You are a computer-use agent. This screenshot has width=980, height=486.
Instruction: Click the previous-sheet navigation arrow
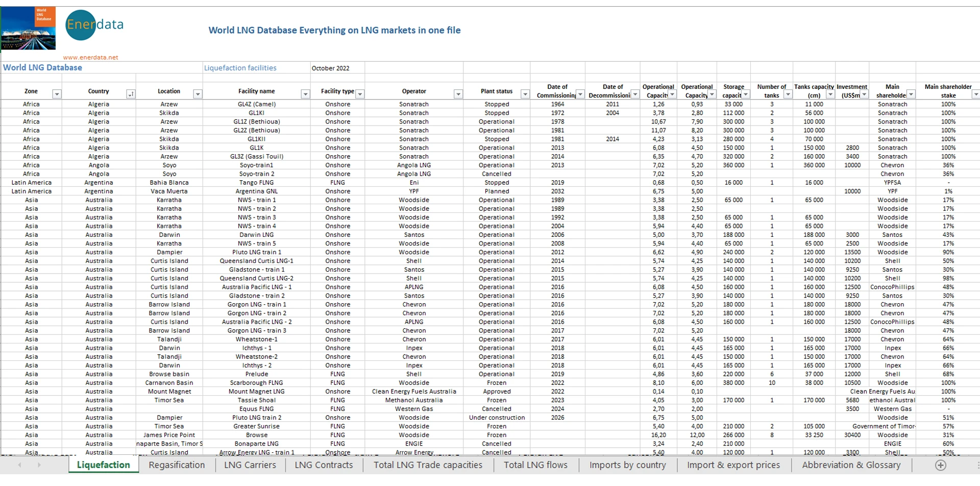(19, 465)
